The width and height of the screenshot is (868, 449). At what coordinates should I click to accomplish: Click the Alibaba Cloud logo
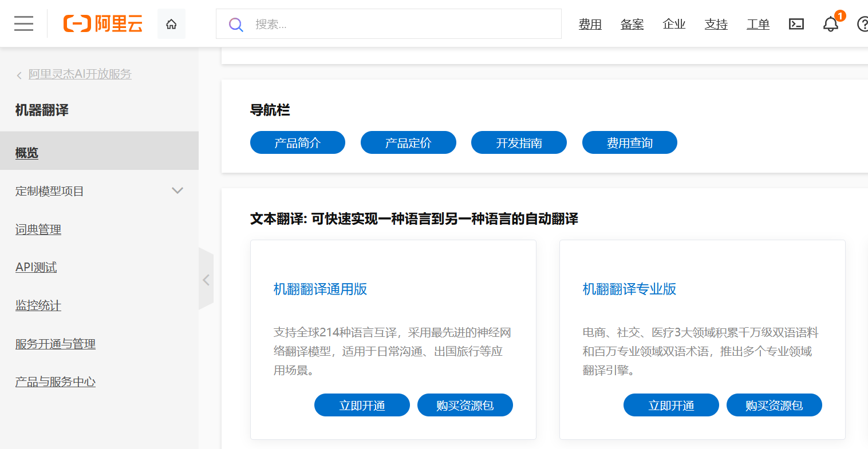103,23
